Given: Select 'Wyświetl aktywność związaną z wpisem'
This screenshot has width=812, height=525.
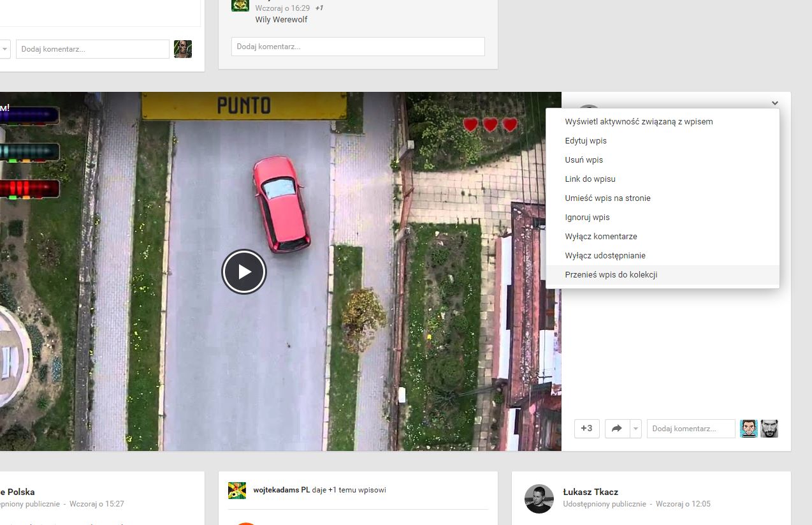Looking at the screenshot, I should (639, 121).
